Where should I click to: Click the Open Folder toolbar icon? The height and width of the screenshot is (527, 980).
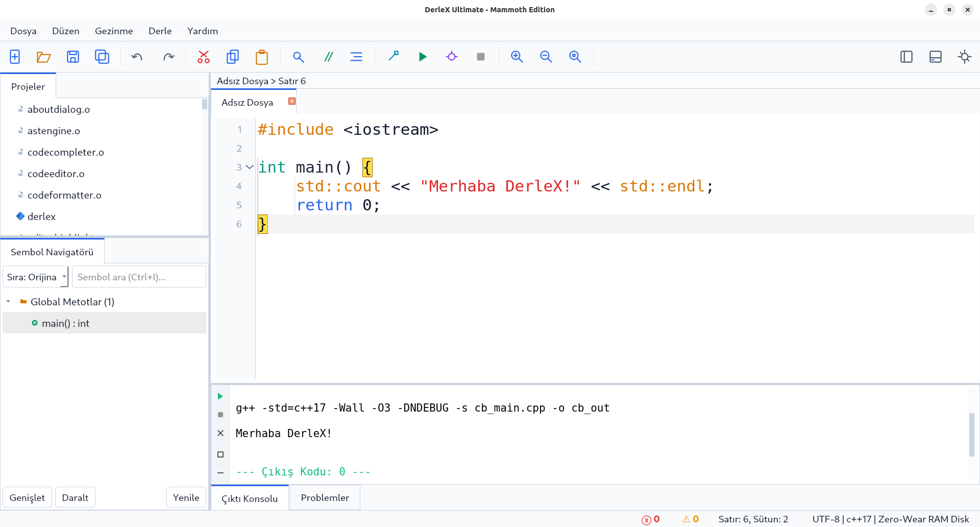coord(44,57)
